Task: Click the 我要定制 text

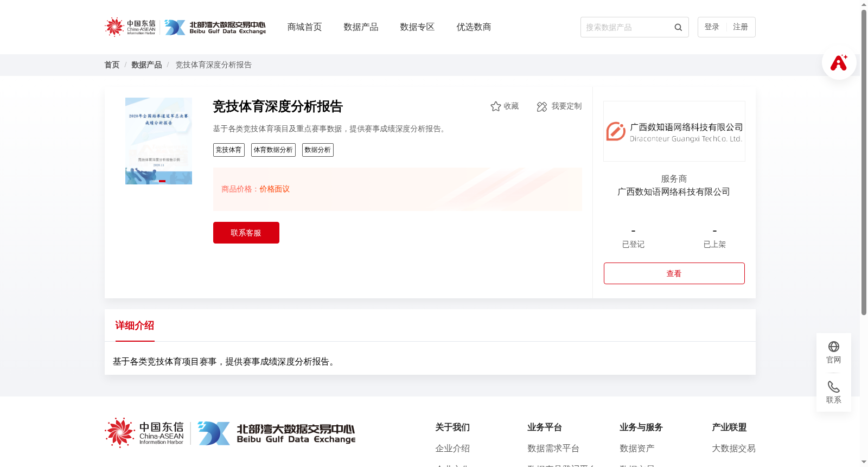Action: point(566,106)
